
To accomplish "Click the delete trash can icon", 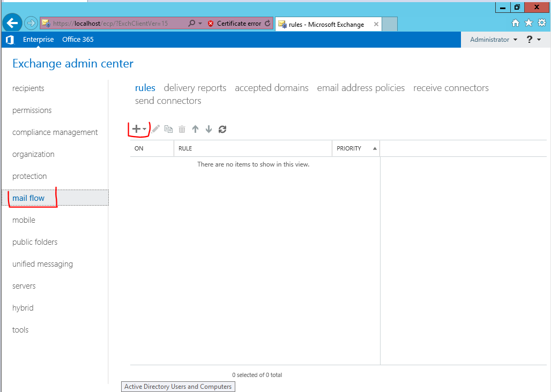I will 182,129.
